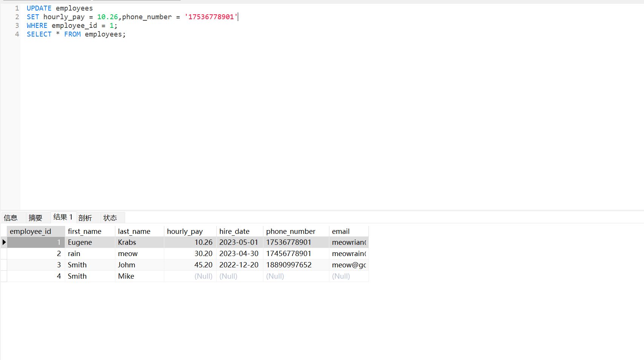The height and width of the screenshot is (360, 644).
Task: Select the hire_date cell 2022-12-20
Action: point(239,265)
